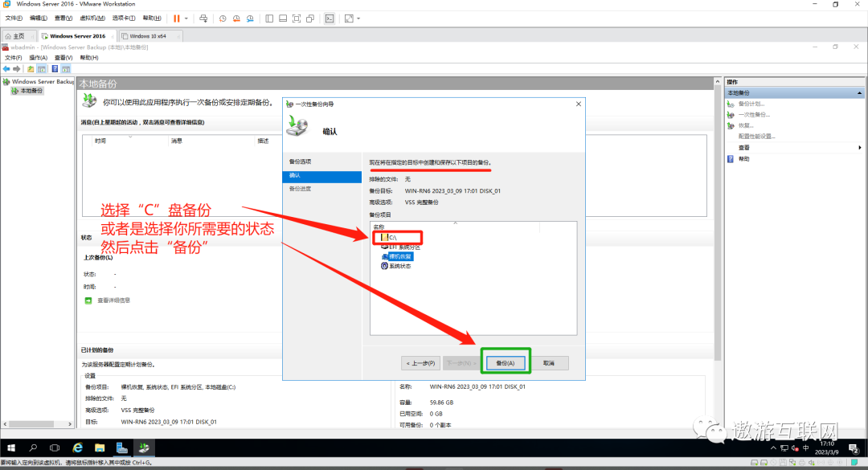Screen dimensions: 868x470
Task: Select 系统状态 in the backup items list
Action: tap(399, 266)
